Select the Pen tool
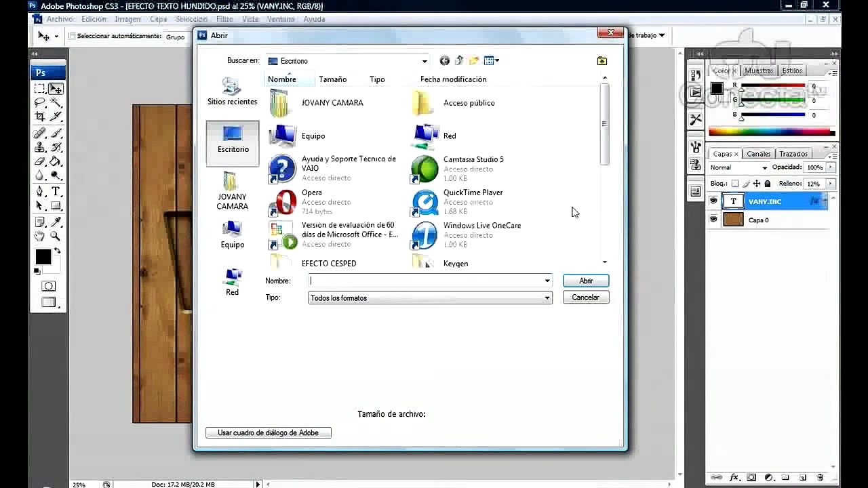Screen dimensions: 868x488 pos(40,192)
